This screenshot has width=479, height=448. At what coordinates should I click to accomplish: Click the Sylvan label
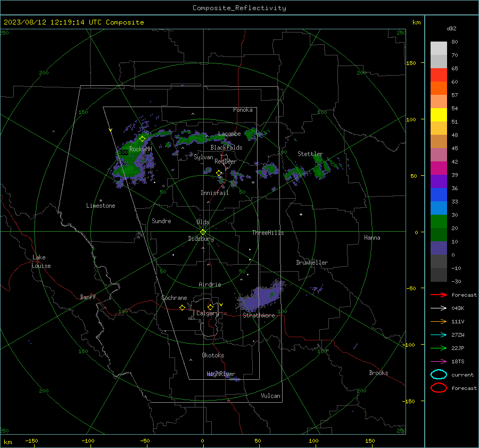(203, 157)
